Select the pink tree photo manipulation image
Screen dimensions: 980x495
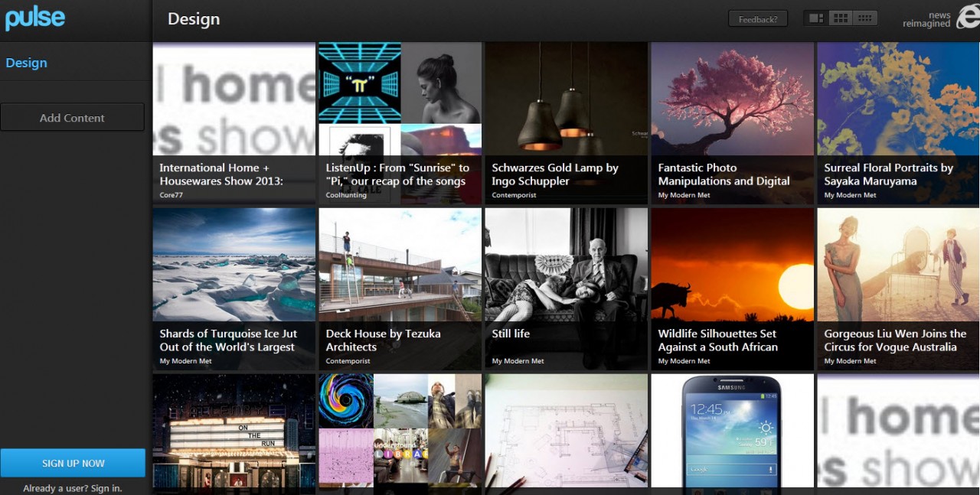point(733,99)
